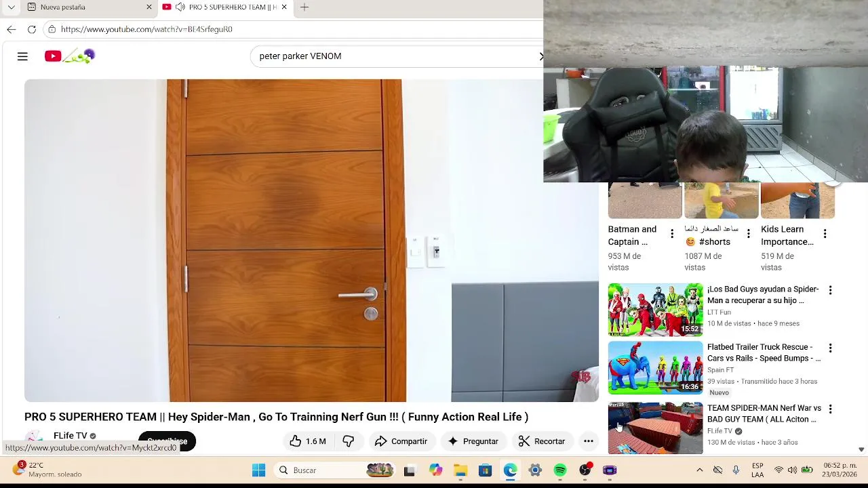Open options menu for 'Los Bad Guys' video

[830, 290]
